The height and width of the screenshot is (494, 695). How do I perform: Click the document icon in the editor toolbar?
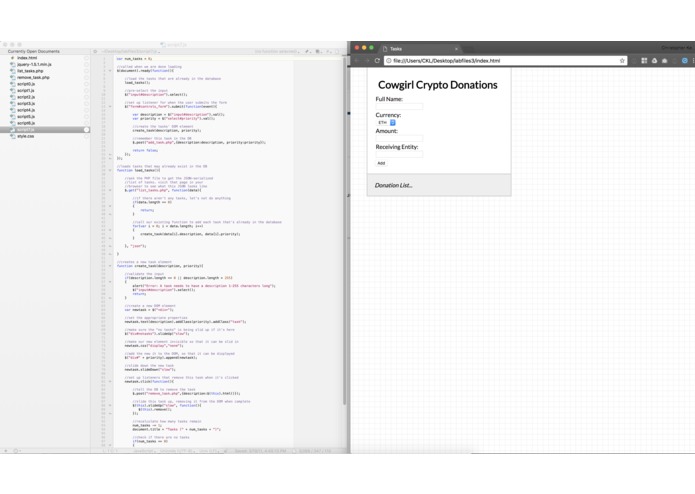coord(338,51)
